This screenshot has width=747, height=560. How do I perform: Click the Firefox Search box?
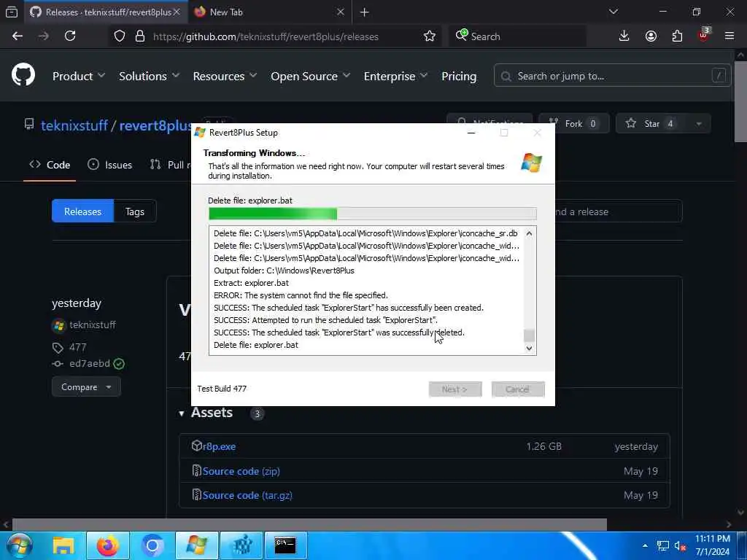point(517,36)
